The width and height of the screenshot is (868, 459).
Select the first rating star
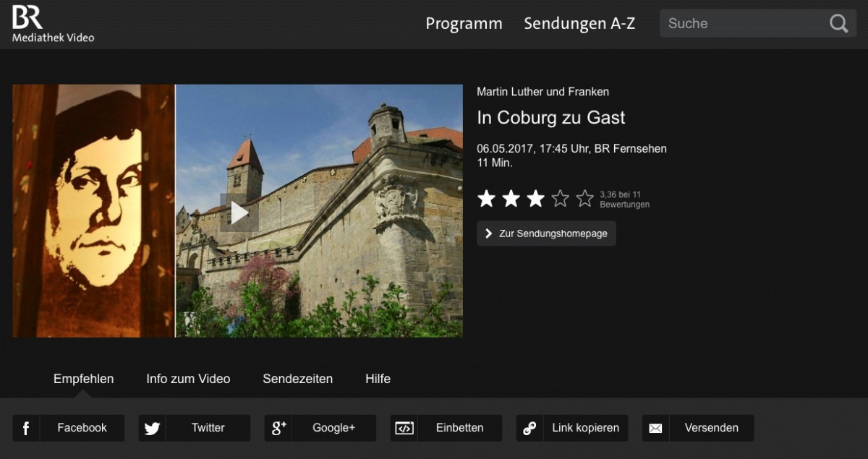(x=486, y=199)
